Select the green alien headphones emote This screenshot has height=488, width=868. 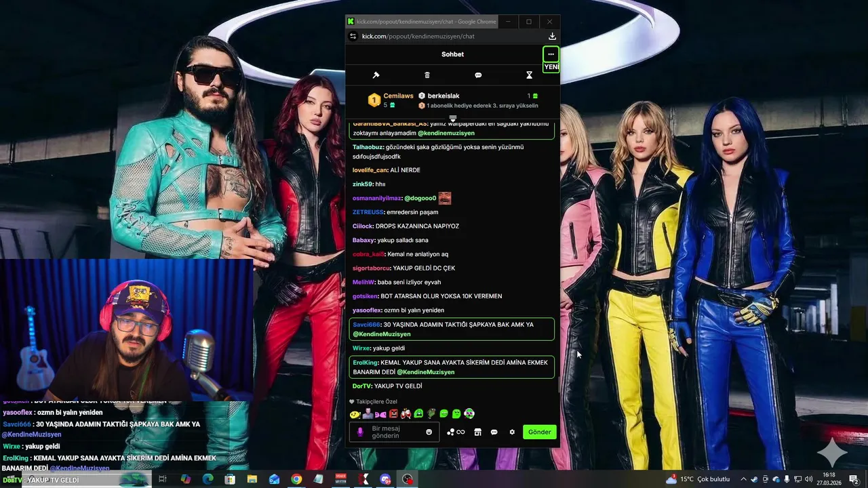point(469,413)
